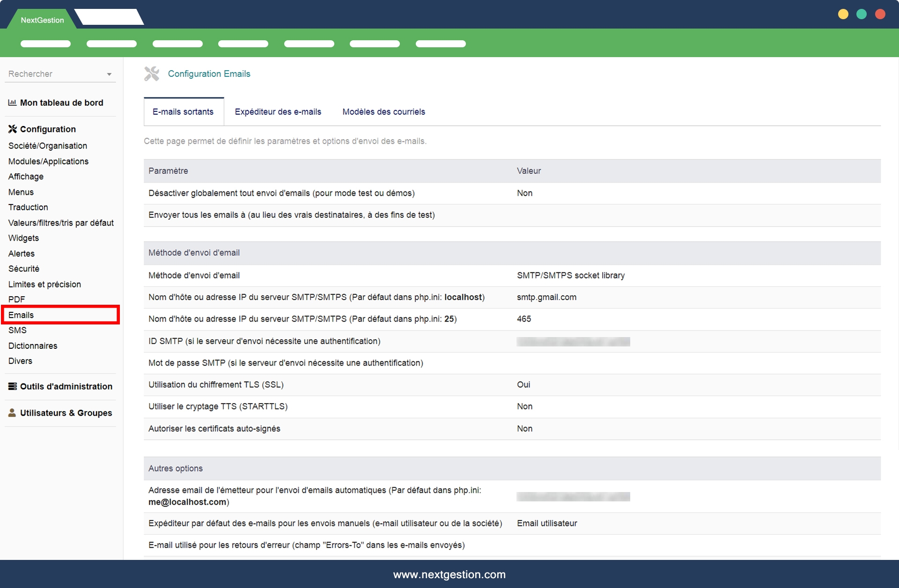Select the E-mails sortants tab

coord(183,112)
